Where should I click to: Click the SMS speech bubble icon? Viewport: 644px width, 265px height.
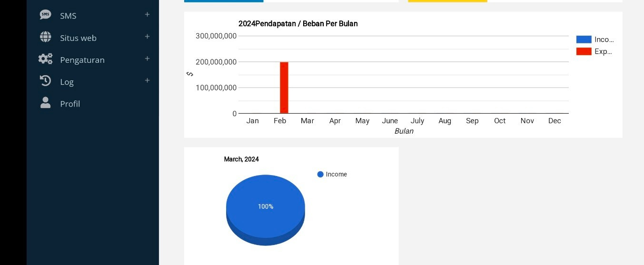coord(45,15)
